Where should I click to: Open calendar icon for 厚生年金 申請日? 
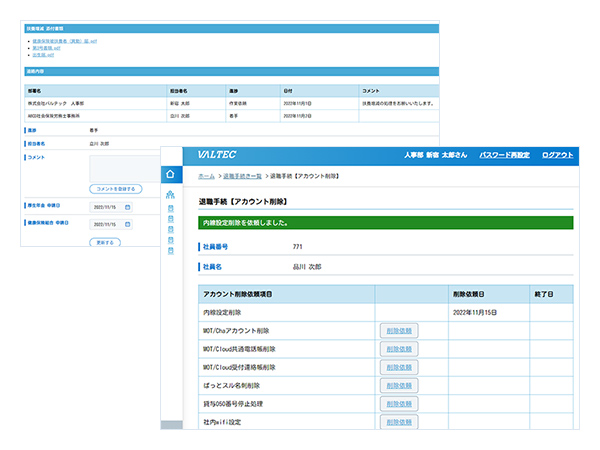[127, 208]
